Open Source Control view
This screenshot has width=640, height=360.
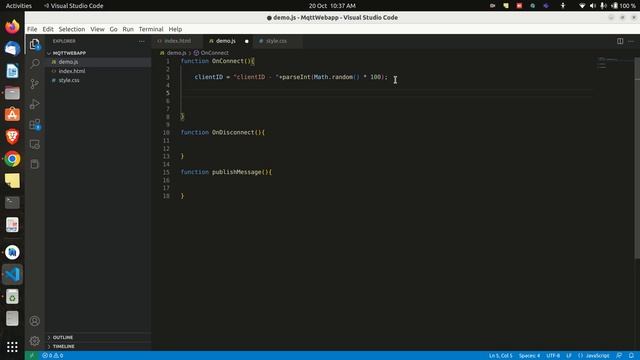point(35,84)
